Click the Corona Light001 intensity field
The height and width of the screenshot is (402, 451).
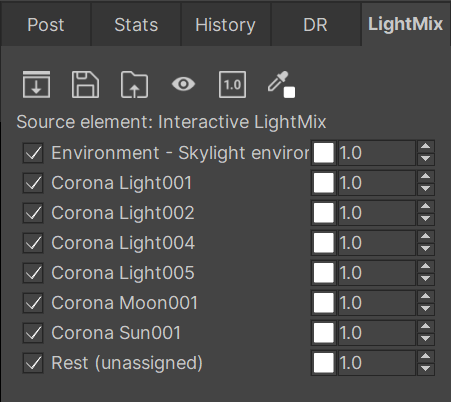point(377,183)
